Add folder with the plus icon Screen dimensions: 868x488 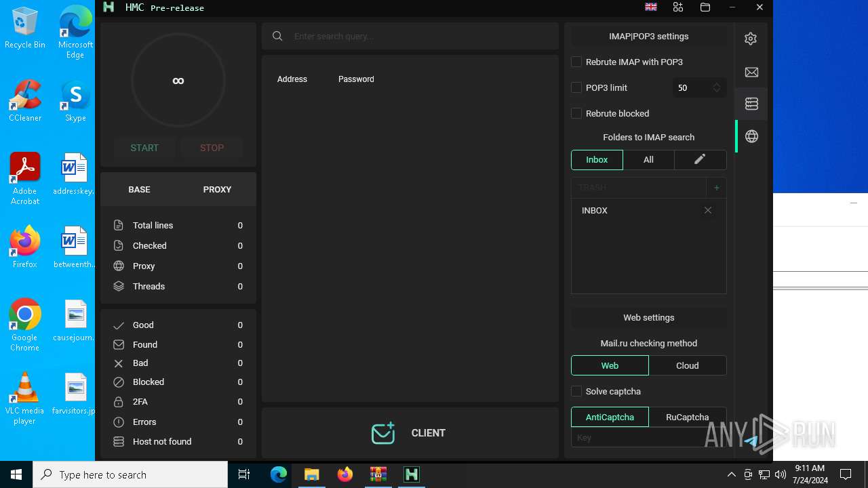point(716,187)
